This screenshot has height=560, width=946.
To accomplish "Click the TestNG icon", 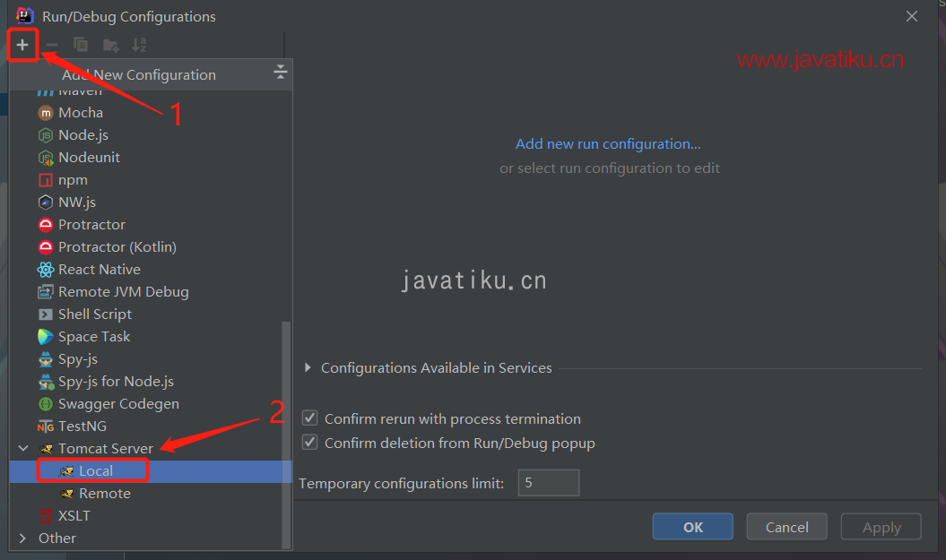I will pyautogui.click(x=46, y=426).
